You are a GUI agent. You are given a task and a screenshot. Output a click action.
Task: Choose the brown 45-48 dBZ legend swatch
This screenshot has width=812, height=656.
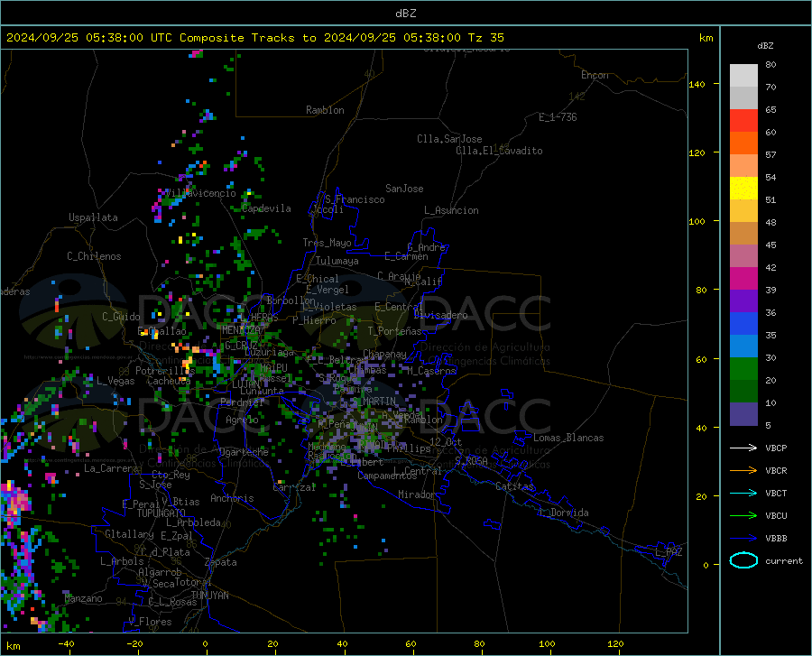point(743,234)
